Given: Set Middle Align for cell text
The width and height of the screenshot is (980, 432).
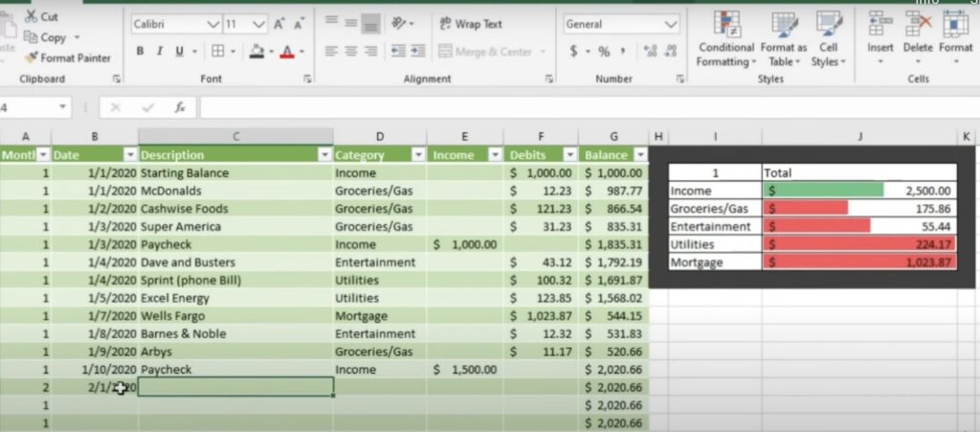Looking at the screenshot, I should 351,23.
